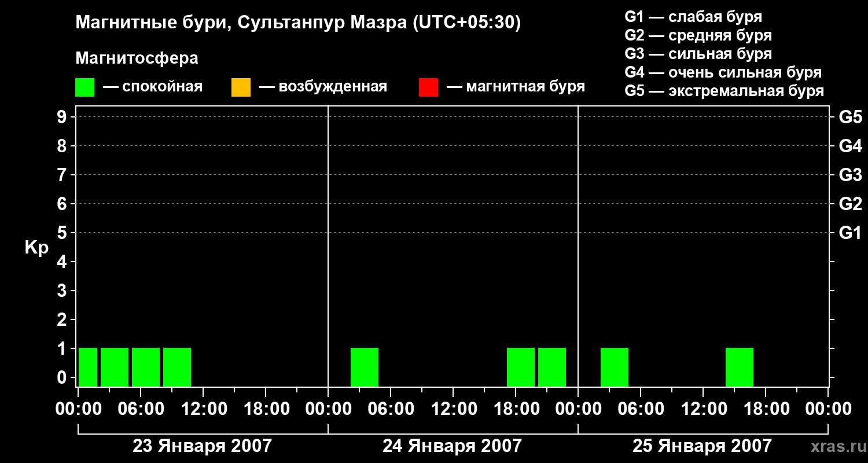868x463 pixels.
Task: Click the '— возбужденная' legend label
Action: click(323, 87)
